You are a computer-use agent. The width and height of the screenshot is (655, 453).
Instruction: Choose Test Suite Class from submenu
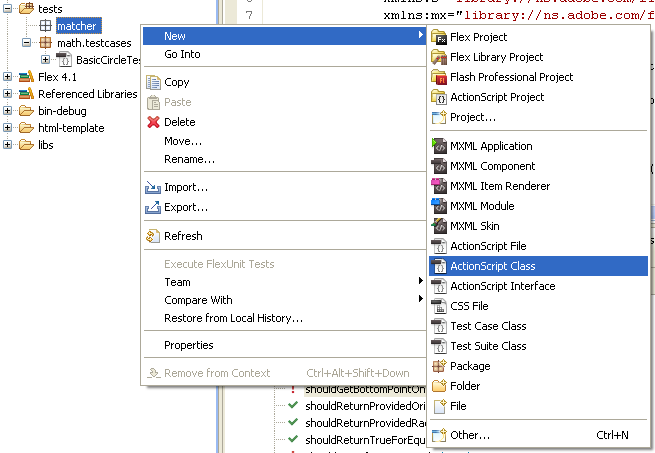pos(488,346)
